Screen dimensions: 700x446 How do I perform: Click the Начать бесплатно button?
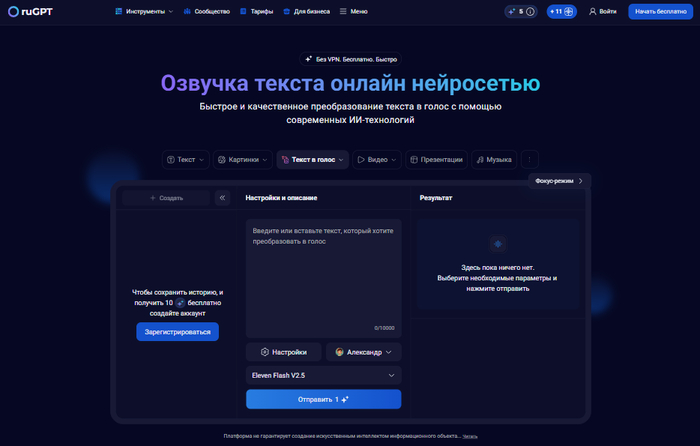pos(660,12)
